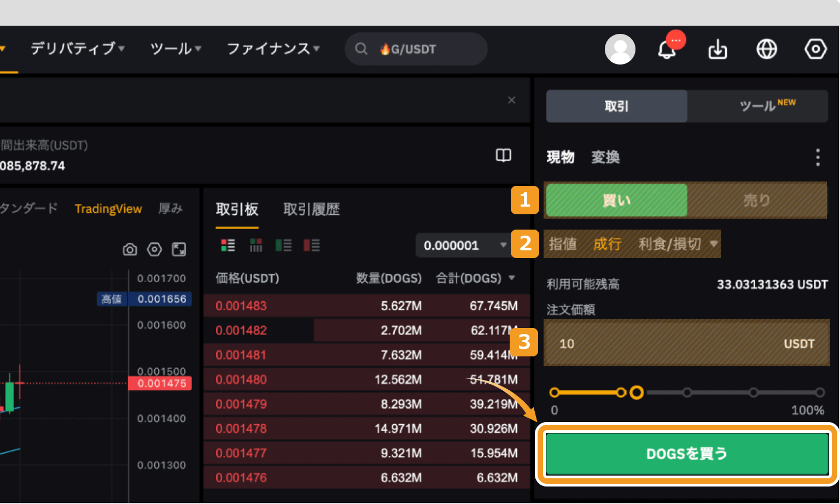Select the 買い buy toggle
This screenshot has width=840, height=504.
[616, 200]
